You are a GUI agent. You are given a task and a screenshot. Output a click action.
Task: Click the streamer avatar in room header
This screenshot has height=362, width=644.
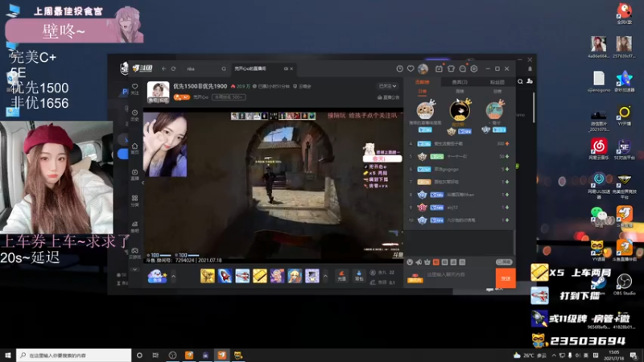click(158, 92)
